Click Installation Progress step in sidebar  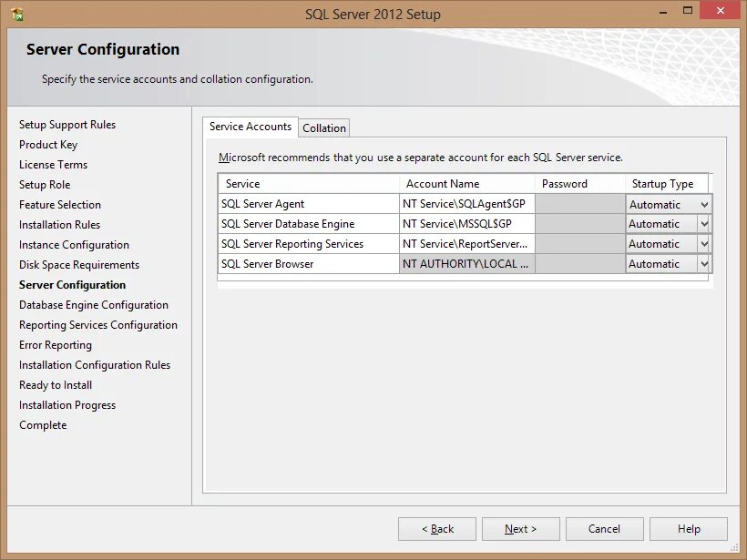click(67, 405)
